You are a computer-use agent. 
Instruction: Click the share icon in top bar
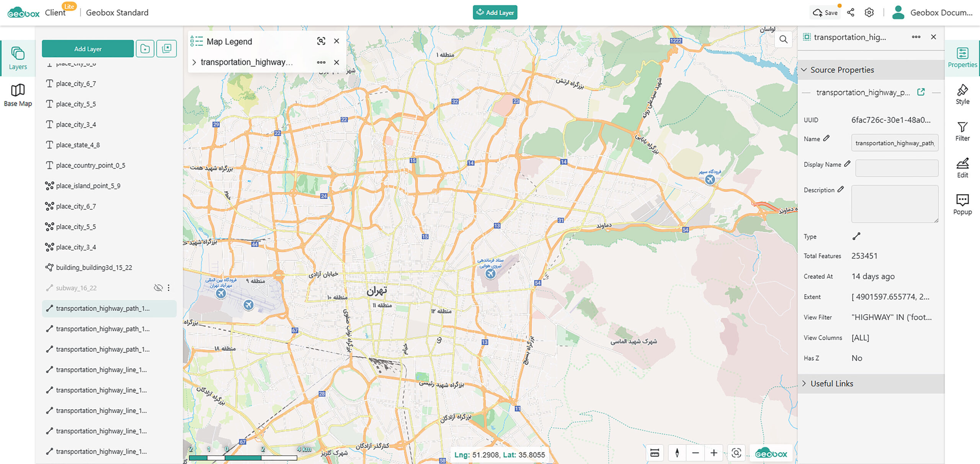coord(851,13)
